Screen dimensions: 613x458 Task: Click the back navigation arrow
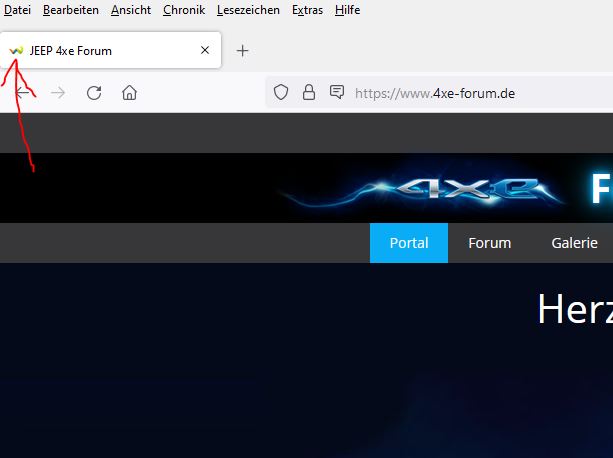pos(23,93)
